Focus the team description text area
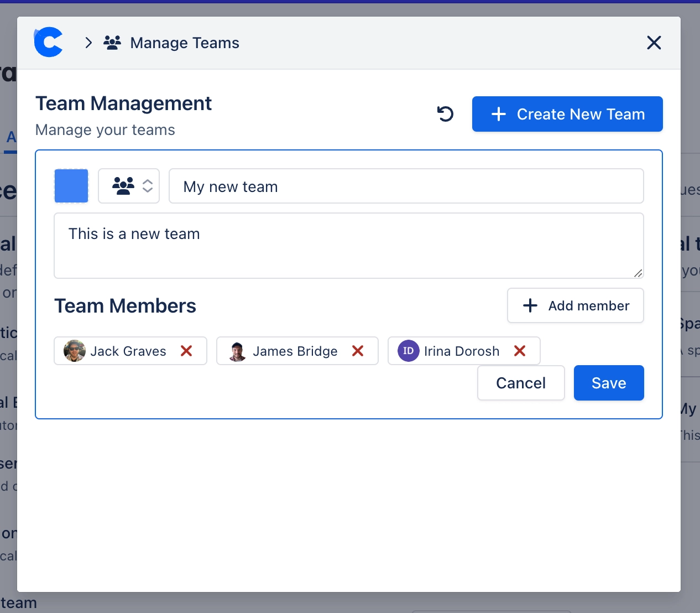 tap(348, 246)
